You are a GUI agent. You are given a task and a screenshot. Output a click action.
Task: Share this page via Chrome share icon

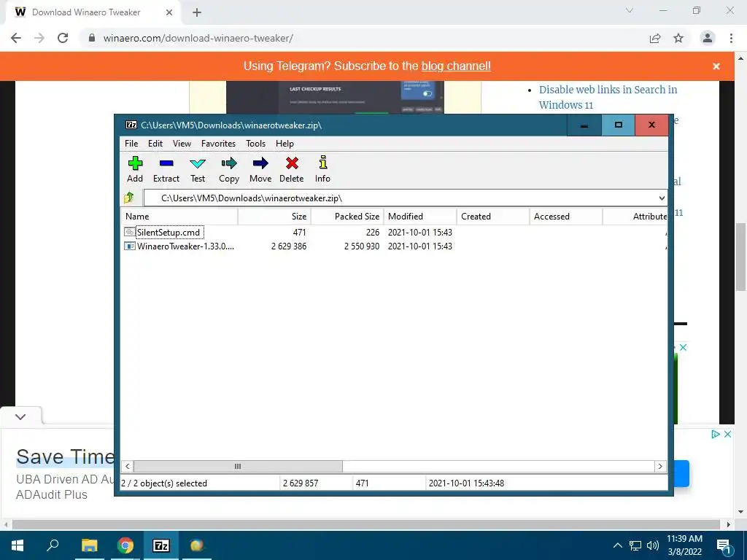[x=655, y=38]
